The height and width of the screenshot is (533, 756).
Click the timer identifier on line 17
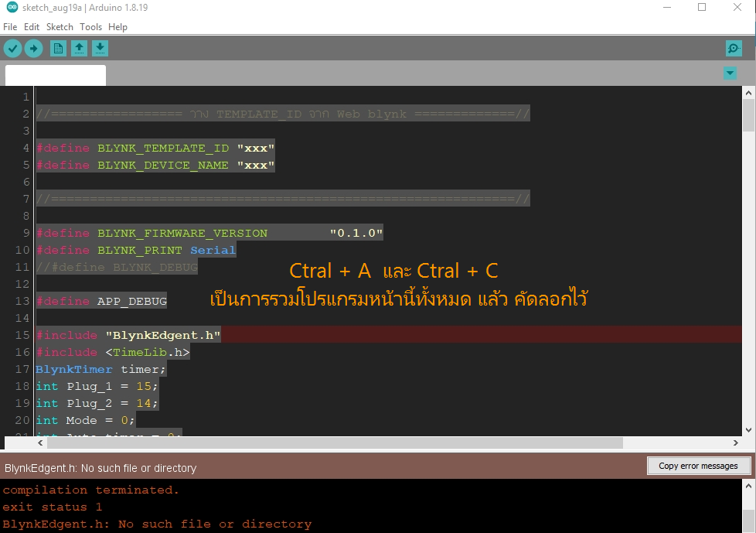(140, 369)
